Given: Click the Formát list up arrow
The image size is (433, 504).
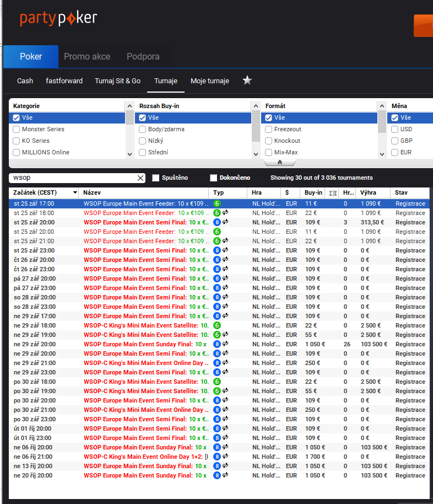Looking at the screenshot, I should [x=382, y=106].
